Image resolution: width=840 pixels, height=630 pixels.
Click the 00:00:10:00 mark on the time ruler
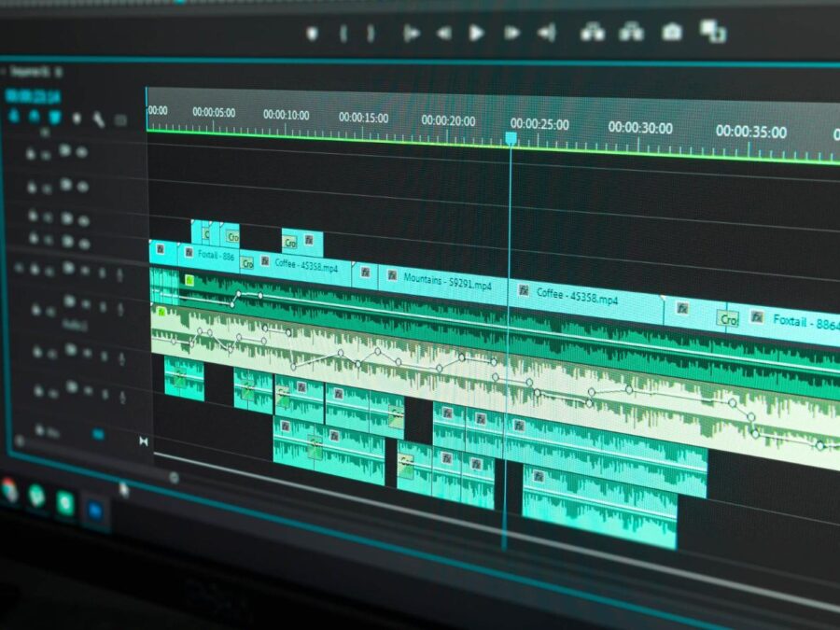[x=287, y=115]
